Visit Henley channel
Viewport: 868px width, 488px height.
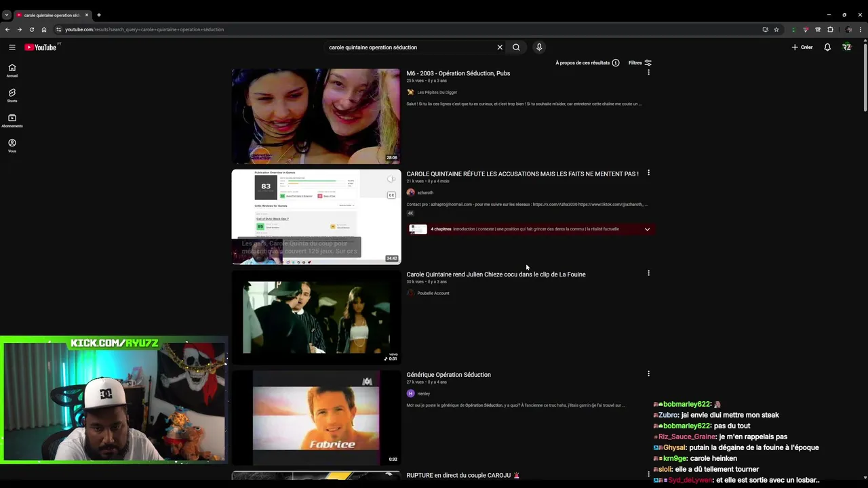point(423,393)
